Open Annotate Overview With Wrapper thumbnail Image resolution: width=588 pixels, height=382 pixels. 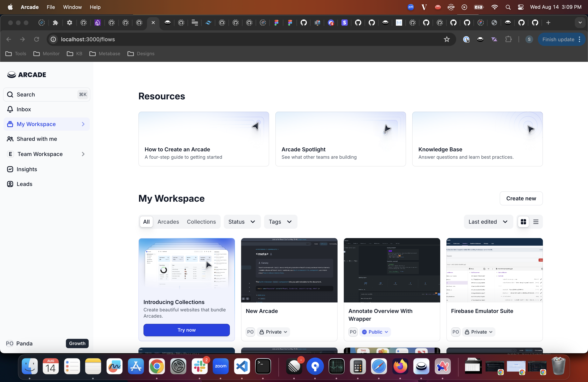[392, 270]
